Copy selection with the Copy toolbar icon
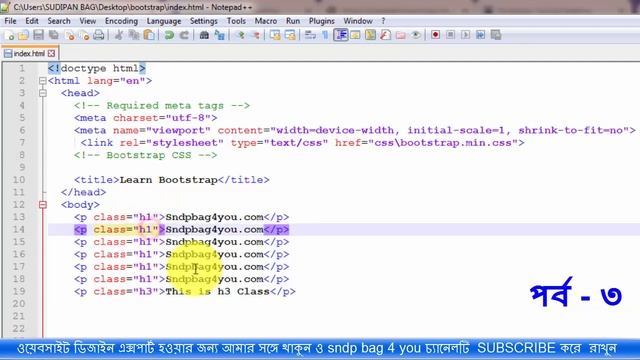Image resolution: width=640 pixels, height=360 pixels. 134,36
